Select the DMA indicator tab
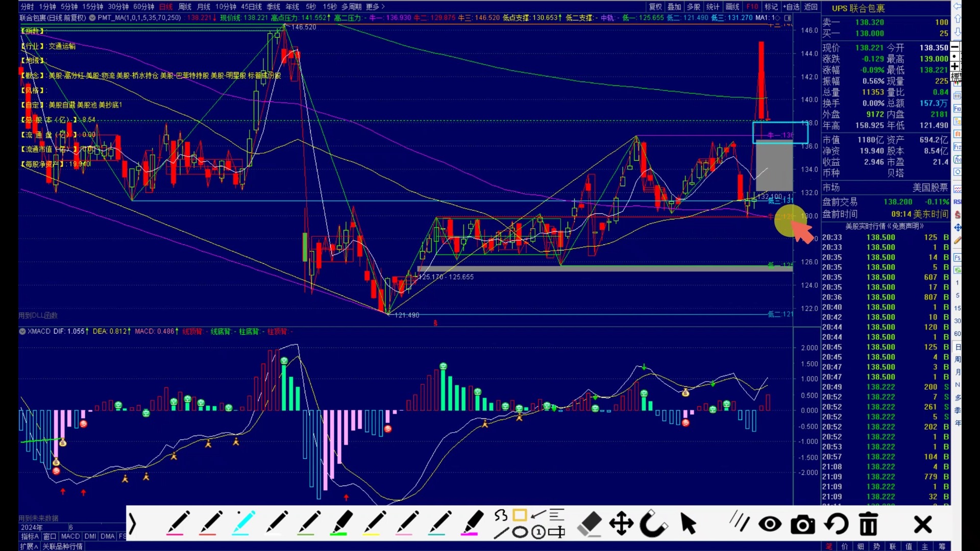Viewport: 980px width, 551px height. [108, 536]
